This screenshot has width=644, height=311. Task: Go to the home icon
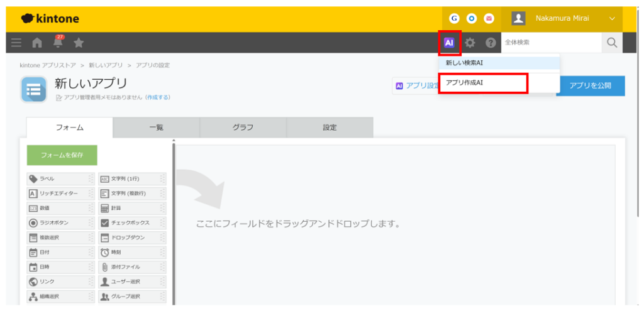(x=37, y=43)
